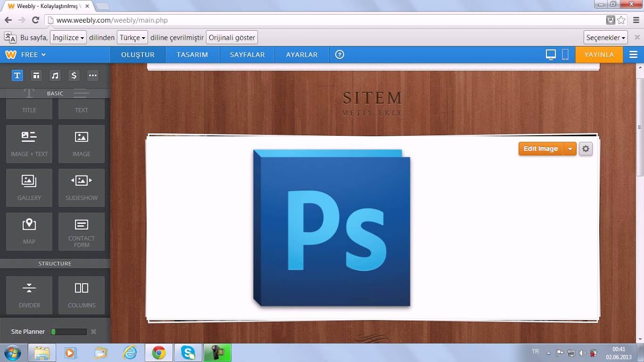Open the Türkçe target language dropdown
This screenshot has width=644, height=362.
click(133, 38)
